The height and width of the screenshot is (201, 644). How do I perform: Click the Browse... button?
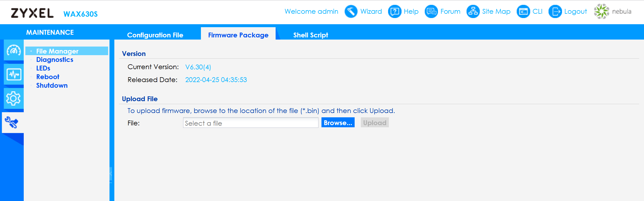tap(338, 123)
